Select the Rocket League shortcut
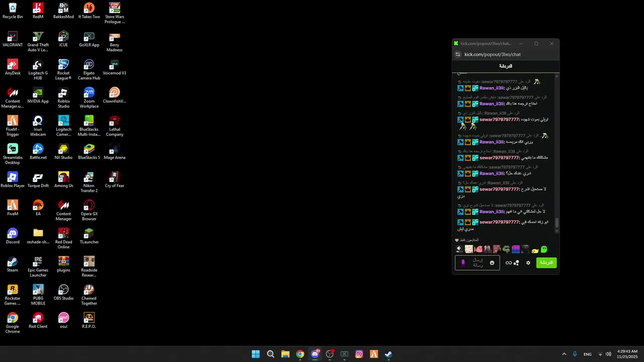This screenshot has width=644, height=362. click(x=63, y=70)
